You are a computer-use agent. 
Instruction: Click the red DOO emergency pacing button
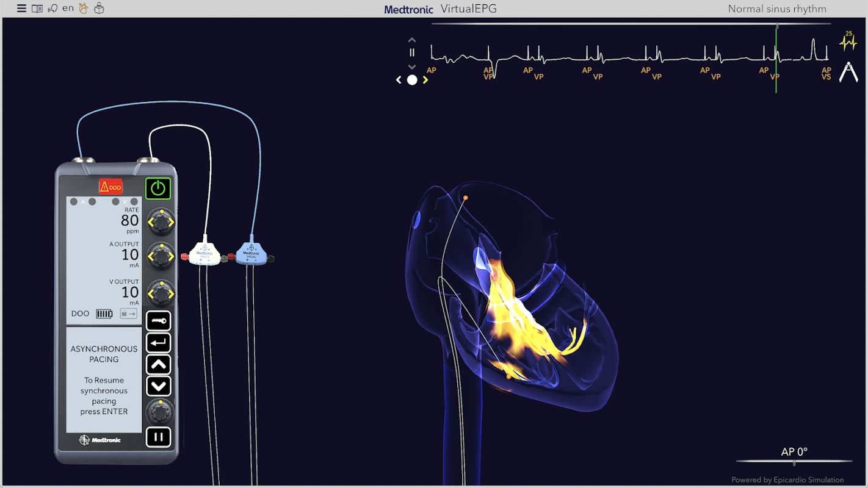click(111, 187)
